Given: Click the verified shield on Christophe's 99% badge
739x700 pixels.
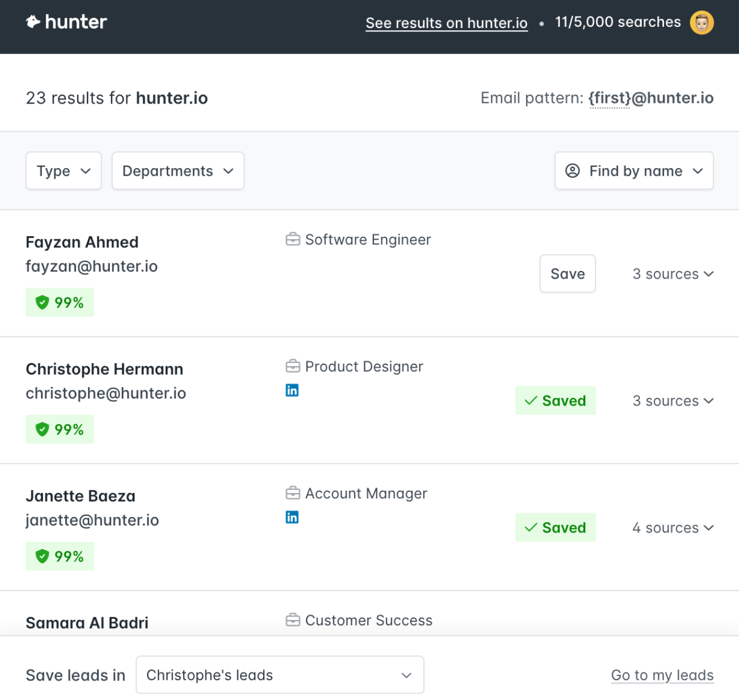Looking at the screenshot, I should click(42, 429).
